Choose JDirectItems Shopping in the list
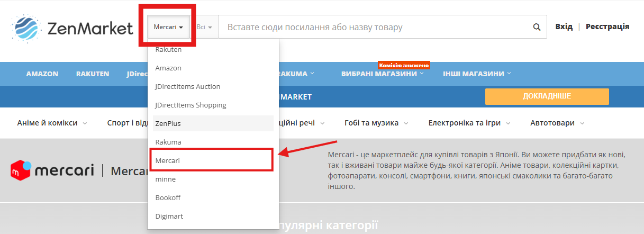Screen dimensions: 644x234 coord(213,105)
